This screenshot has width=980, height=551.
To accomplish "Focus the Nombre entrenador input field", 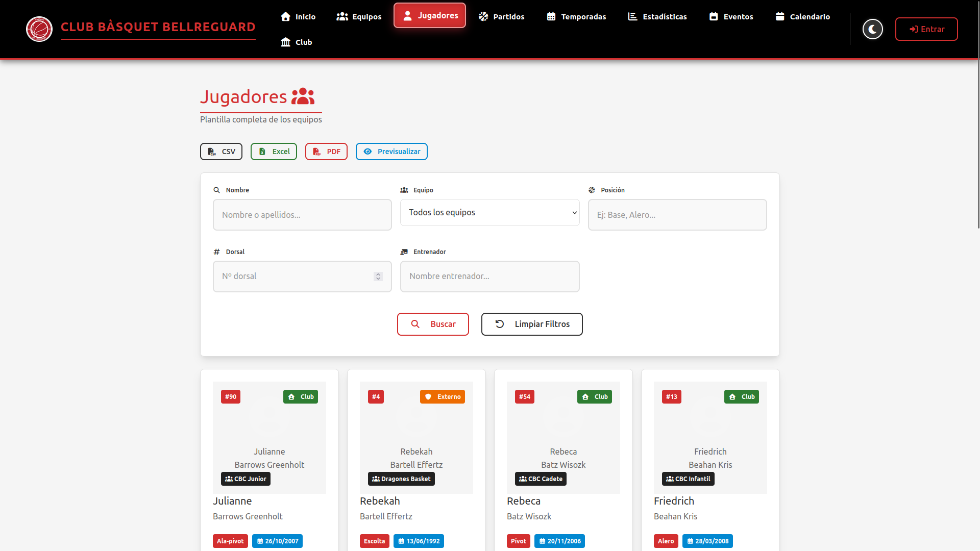I will point(490,277).
